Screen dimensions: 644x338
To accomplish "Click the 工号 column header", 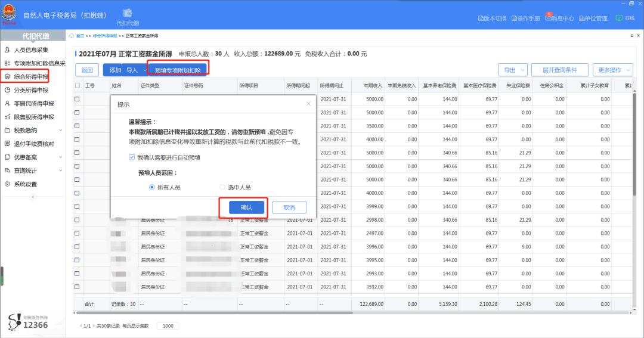I will (x=95, y=85).
